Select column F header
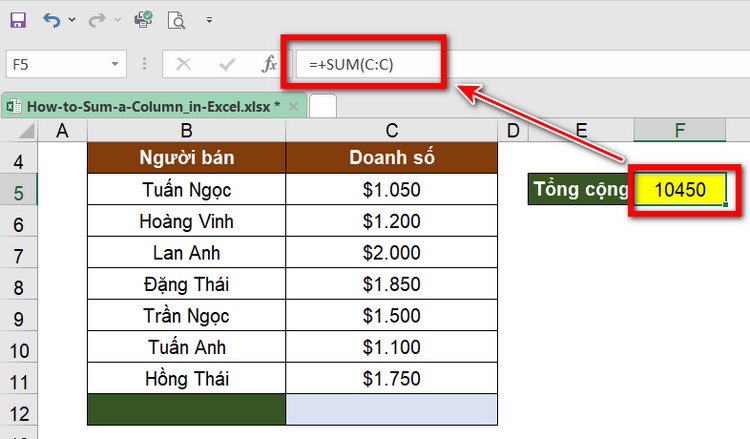The image size is (750, 439). coord(680,130)
